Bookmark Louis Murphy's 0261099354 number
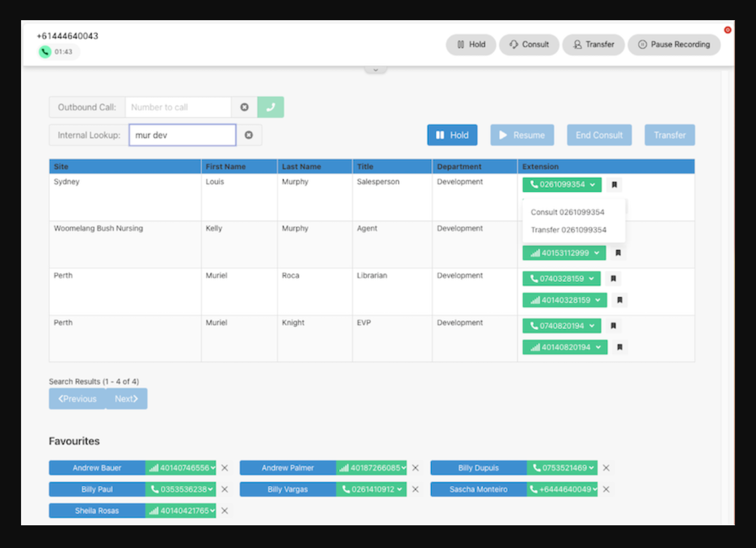Viewport: 756px width, 548px height. (x=614, y=184)
